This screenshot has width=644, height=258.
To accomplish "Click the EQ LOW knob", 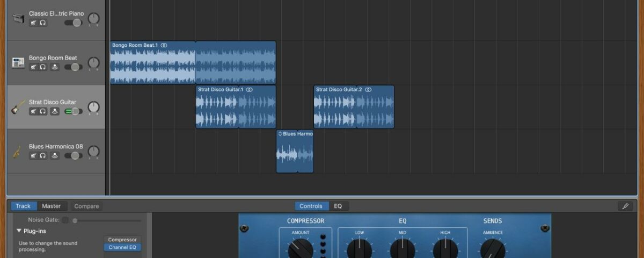I will [x=360, y=248].
